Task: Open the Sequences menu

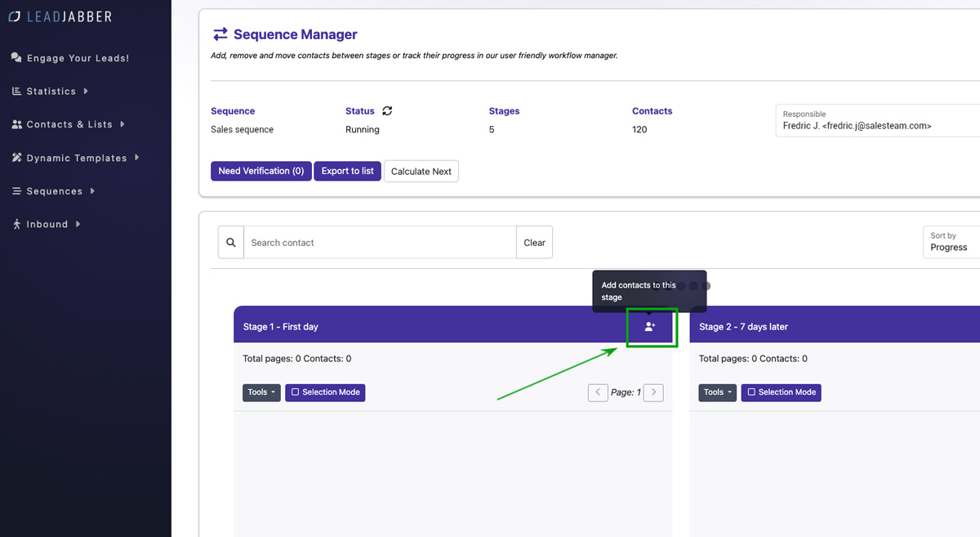Action: [x=53, y=191]
